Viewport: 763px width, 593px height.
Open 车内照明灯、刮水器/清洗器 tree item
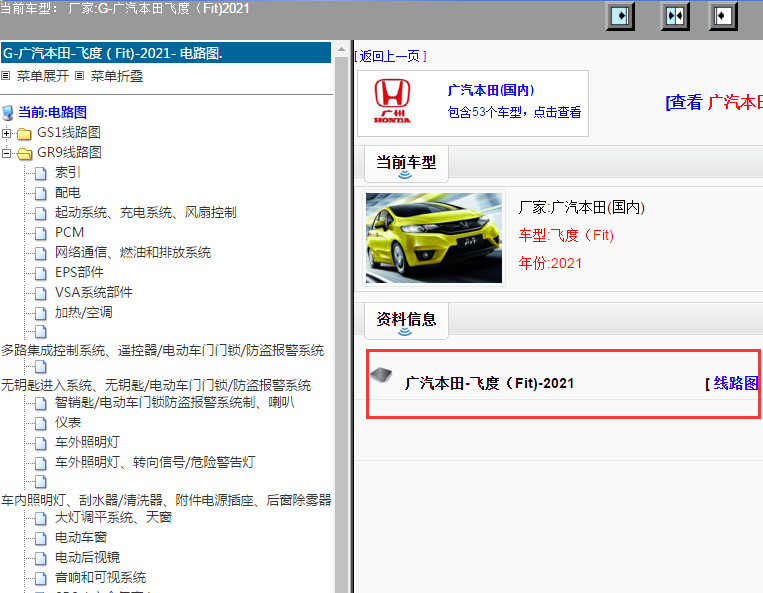(166, 500)
